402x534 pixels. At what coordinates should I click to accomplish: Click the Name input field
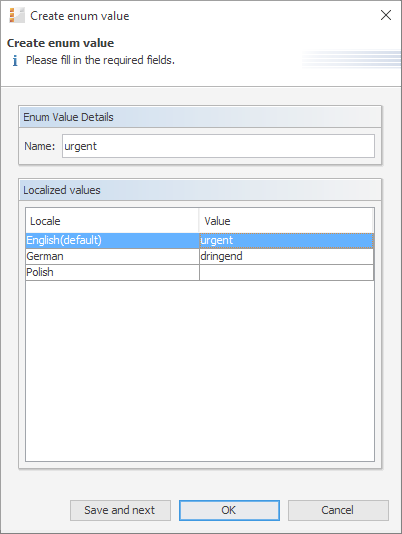point(218,146)
